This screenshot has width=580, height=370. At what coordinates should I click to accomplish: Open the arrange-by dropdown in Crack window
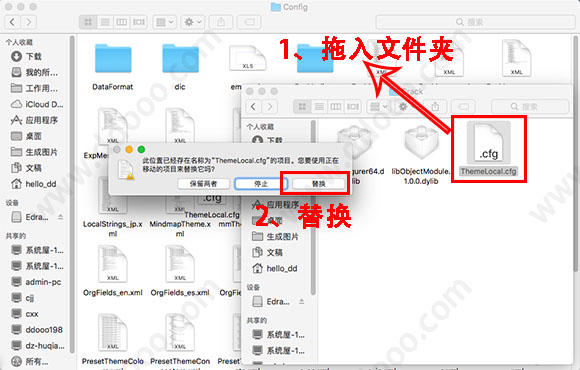click(x=378, y=107)
